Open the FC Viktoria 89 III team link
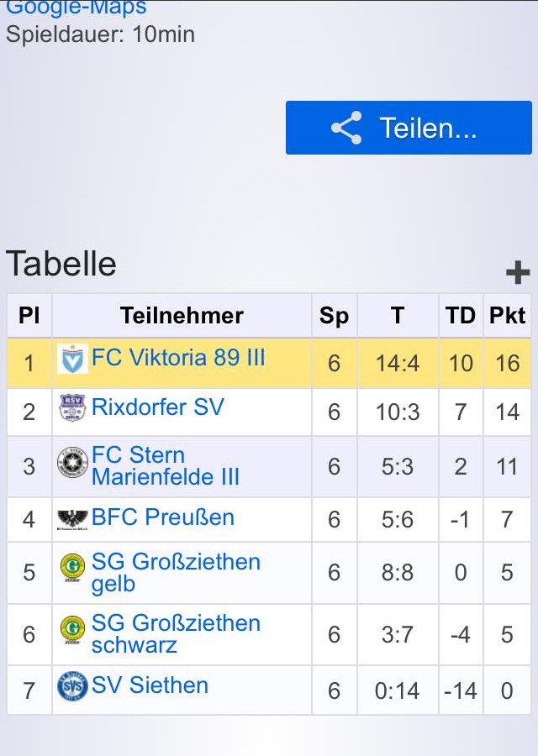538x756 pixels. (x=178, y=358)
